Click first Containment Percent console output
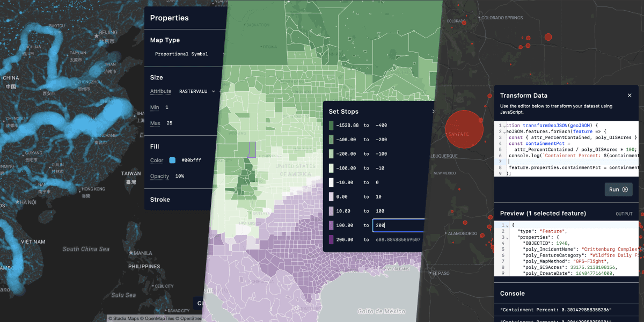This screenshot has width=644, height=322. [555, 311]
